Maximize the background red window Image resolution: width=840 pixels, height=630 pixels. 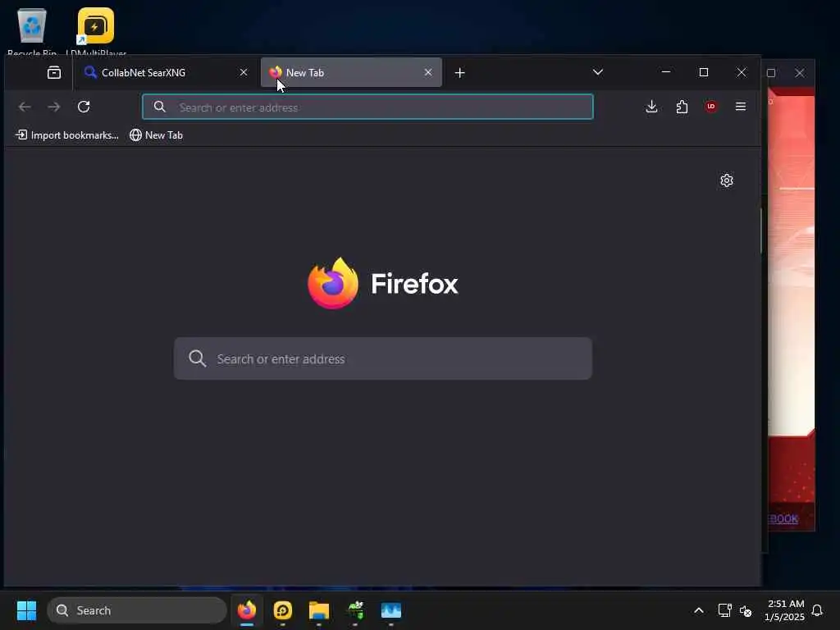[x=771, y=73]
